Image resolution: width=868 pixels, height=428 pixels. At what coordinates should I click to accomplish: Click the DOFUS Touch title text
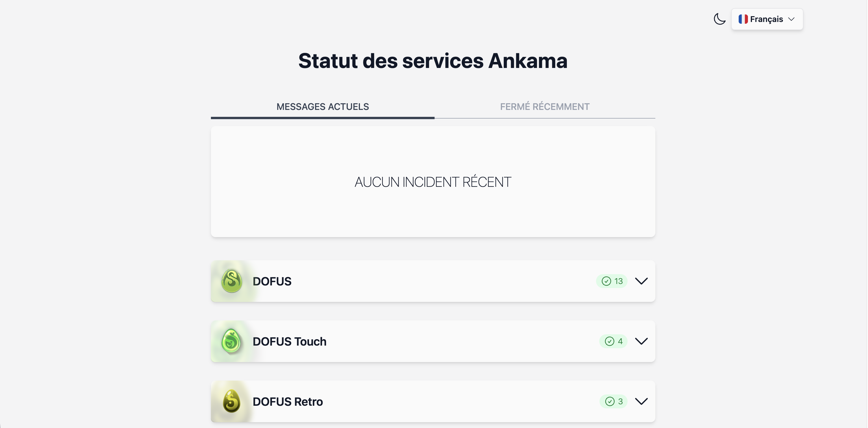289,342
